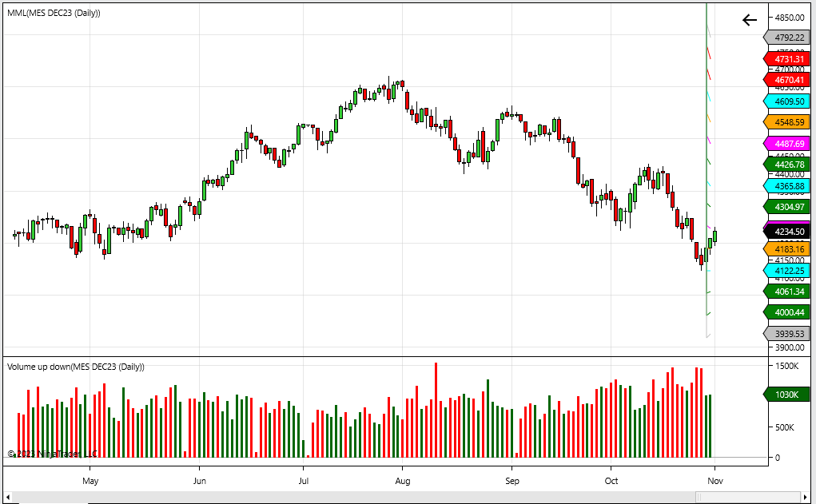This screenshot has height=504, width=816.
Task: Click the left scroll arrow on horizontal scrollbar
Action: (8, 498)
